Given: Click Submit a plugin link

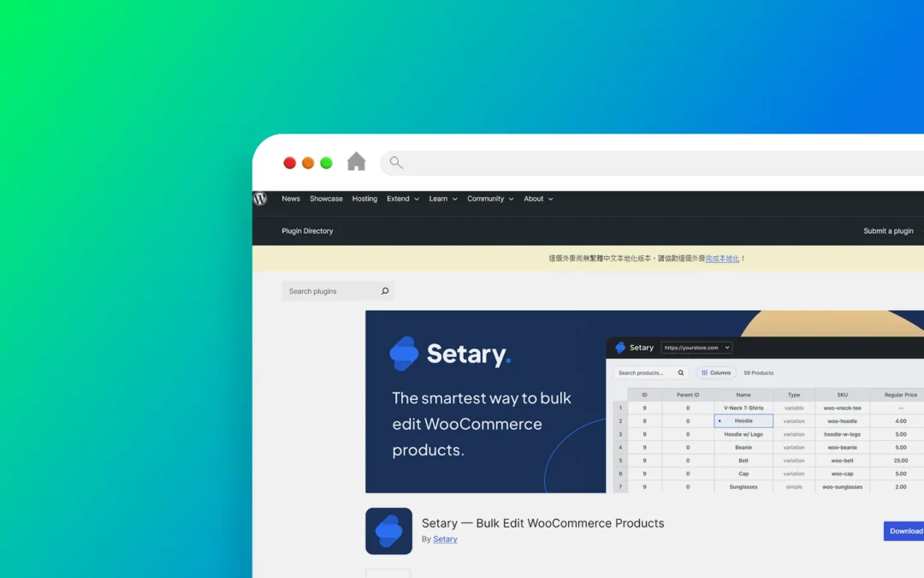Looking at the screenshot, I should coord(888,231).
